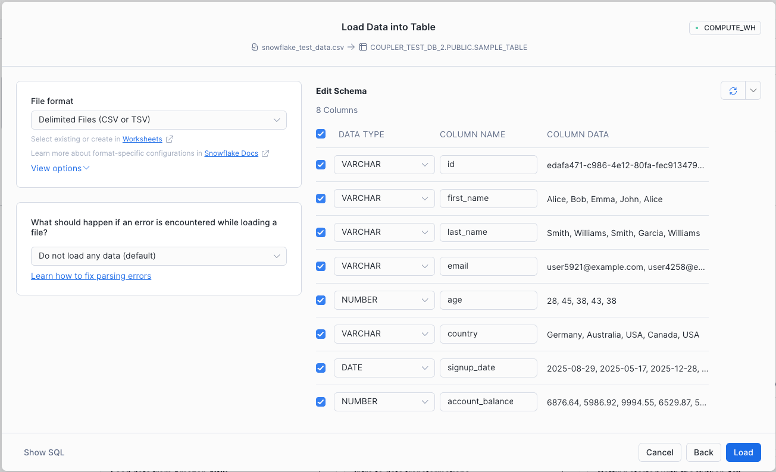Click the refresh schema icon
The height and width of the screenshot is (472, 776).
click(733, 91)
